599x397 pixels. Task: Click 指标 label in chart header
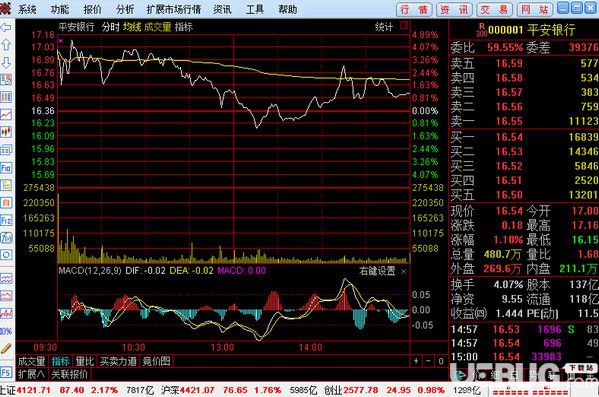tap(184, 27)
